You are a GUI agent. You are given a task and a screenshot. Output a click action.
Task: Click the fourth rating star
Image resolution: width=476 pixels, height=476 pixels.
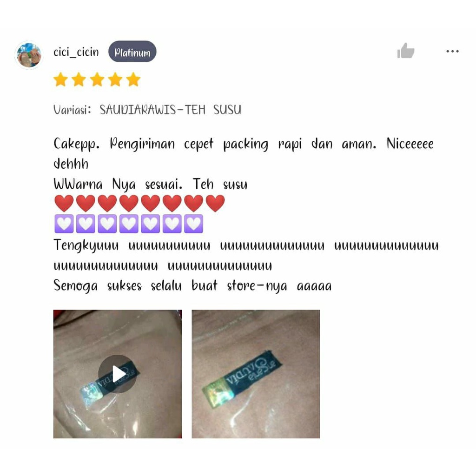(x=115, y=79)
